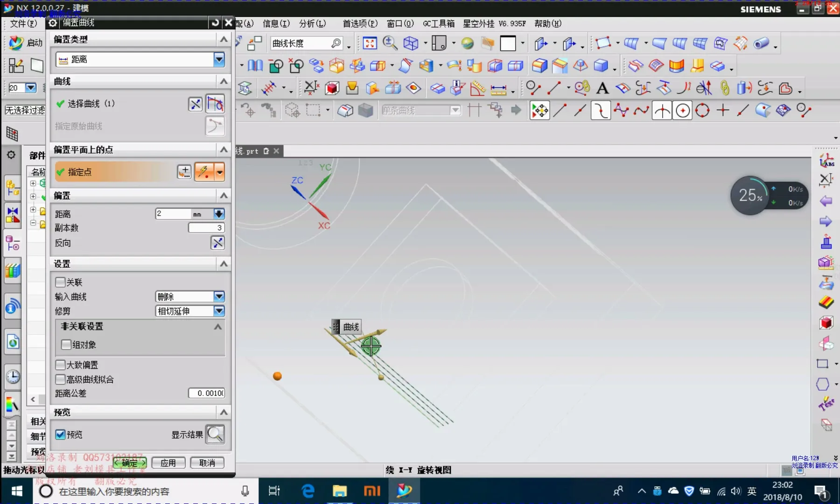Select the text 'A' tool icon
The width and height of the screenshot is (840, 504).
point(602,88)
